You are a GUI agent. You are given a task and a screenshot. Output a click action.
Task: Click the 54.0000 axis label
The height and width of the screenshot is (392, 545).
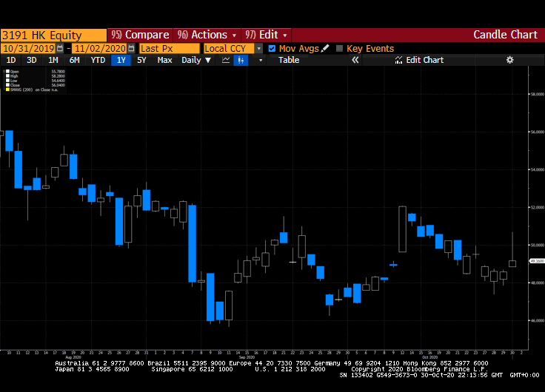pos(538,170)
